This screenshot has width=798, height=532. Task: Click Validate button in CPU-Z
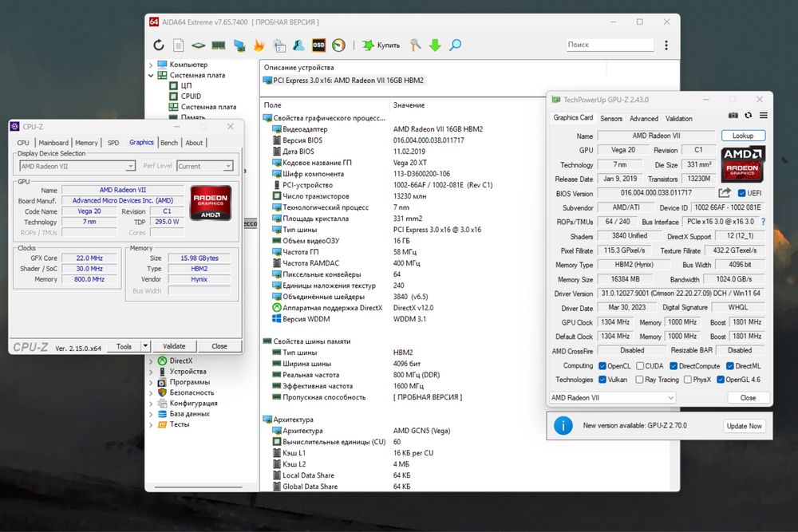coord(174,346)
